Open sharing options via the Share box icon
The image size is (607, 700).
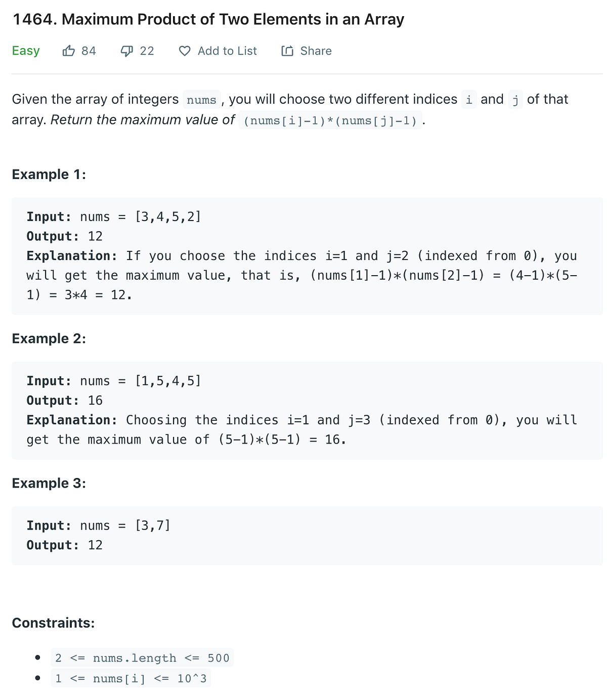pos(287,50)
